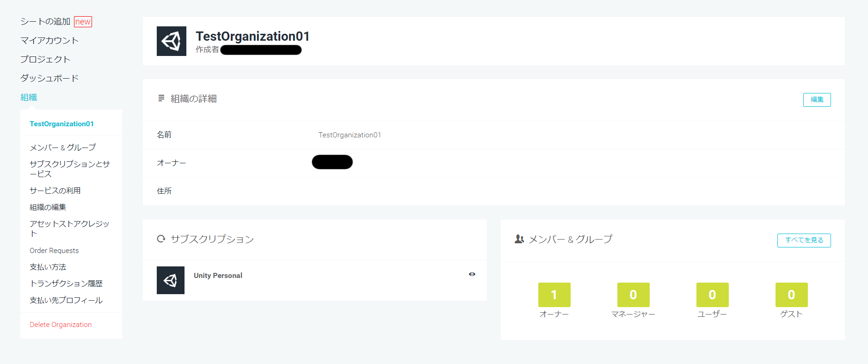The width and height of the screenshot is (868, 364).
Task: Click the ゲスト count tile showing 0
Action: [x=791, y=295]
